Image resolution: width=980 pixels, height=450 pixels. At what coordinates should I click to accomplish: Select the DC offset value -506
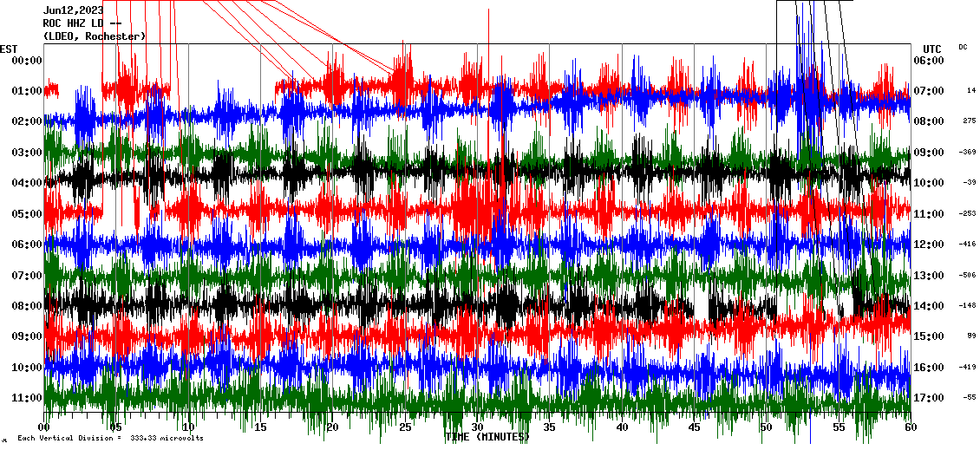tap(968, 275)
